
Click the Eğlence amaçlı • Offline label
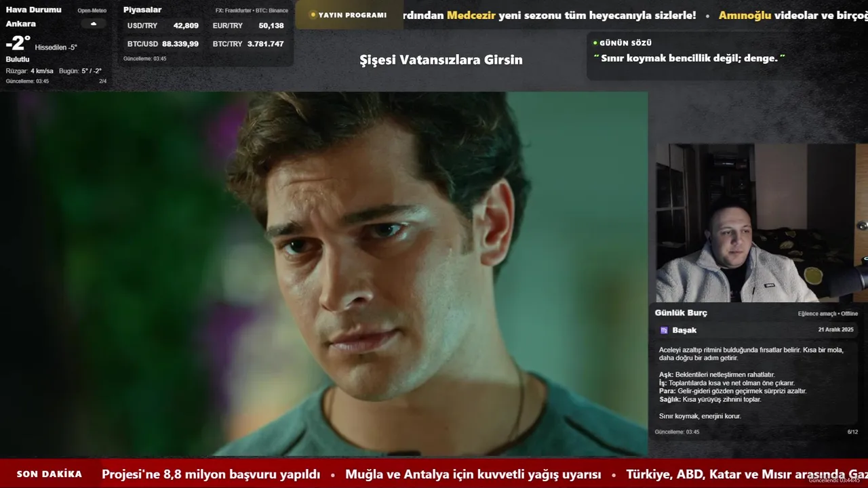pyautogui.click(x=828, y=314)
